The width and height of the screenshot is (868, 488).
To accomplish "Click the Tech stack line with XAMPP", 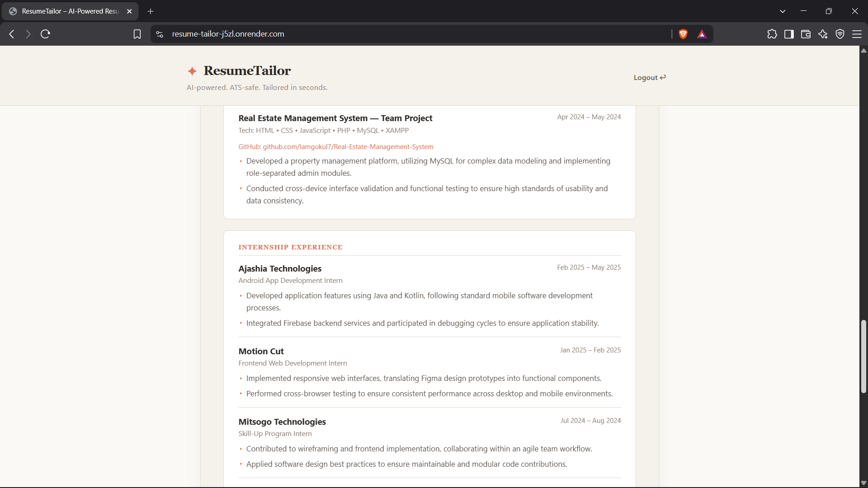I will click(x=323, y=131).
